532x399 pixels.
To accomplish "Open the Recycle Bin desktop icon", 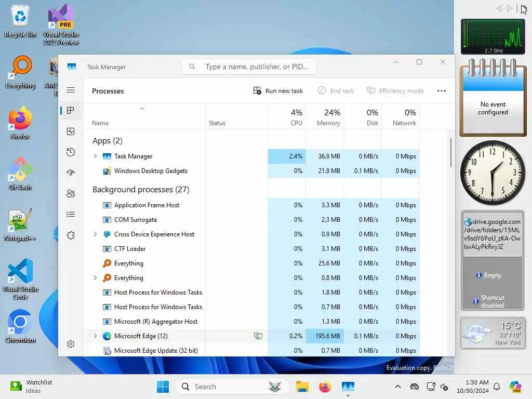I will pos(20,21).
